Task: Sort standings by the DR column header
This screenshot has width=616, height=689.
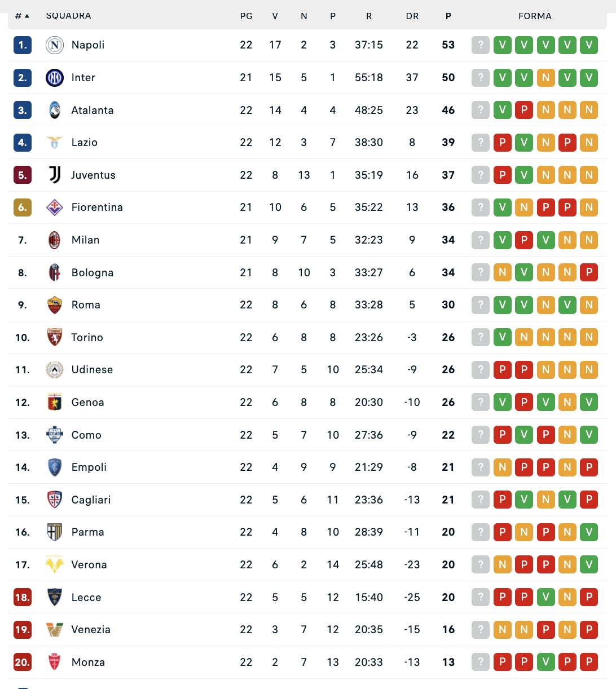Action: [x=412, y=16]
